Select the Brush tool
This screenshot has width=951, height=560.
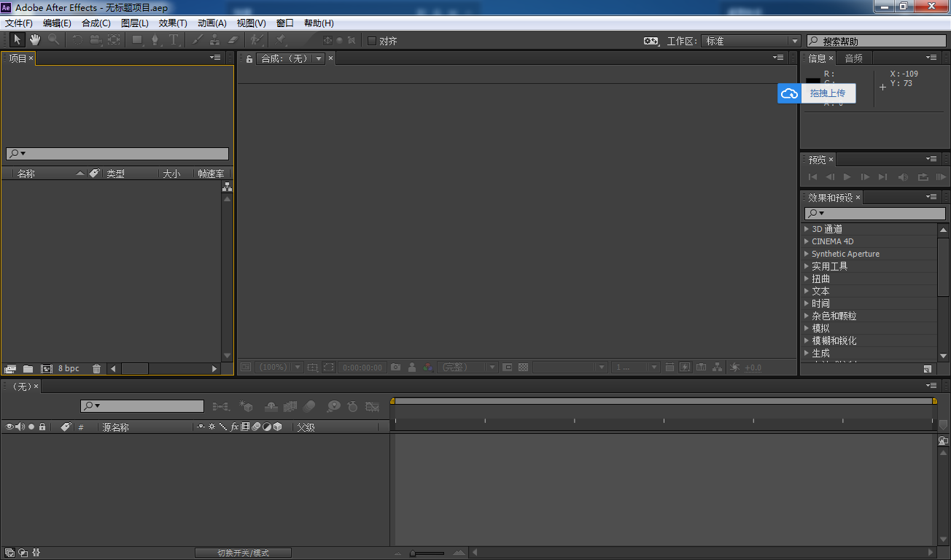click(x=198, y=40)
